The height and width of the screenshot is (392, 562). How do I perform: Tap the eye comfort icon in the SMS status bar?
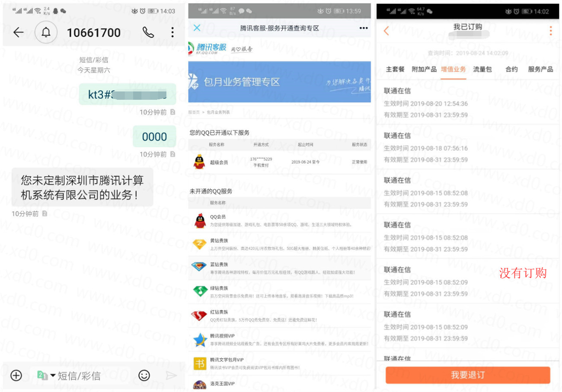[x=134, y=11]
